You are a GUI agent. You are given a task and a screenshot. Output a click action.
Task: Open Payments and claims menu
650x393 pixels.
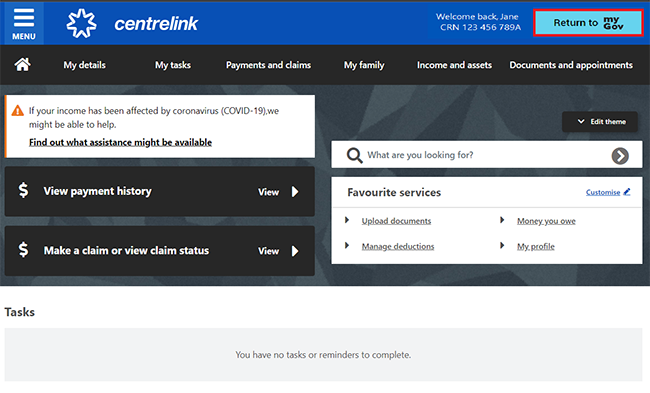[x=268, y=65]
